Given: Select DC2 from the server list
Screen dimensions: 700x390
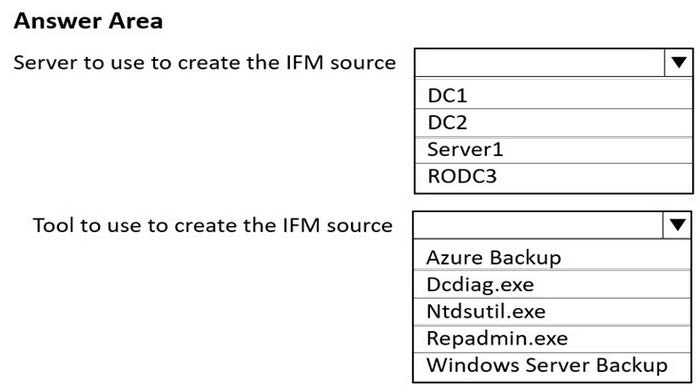Looking at the screenshot, I should (x=554, y=122).
